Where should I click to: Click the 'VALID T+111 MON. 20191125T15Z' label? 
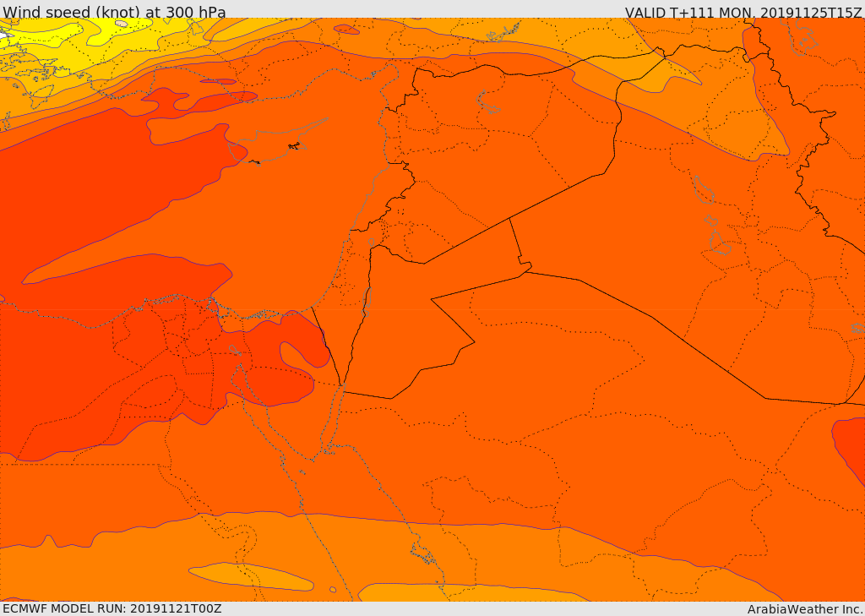pos(744,12)
